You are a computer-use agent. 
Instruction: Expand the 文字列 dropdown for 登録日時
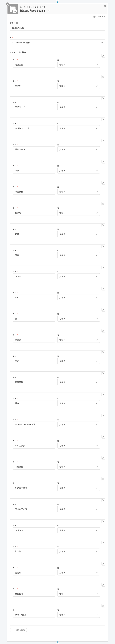tap(78, 594)
